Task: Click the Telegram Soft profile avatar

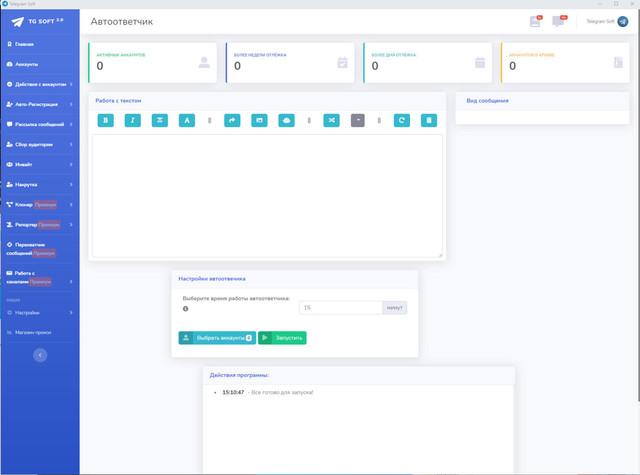Action: pos(622,21)
